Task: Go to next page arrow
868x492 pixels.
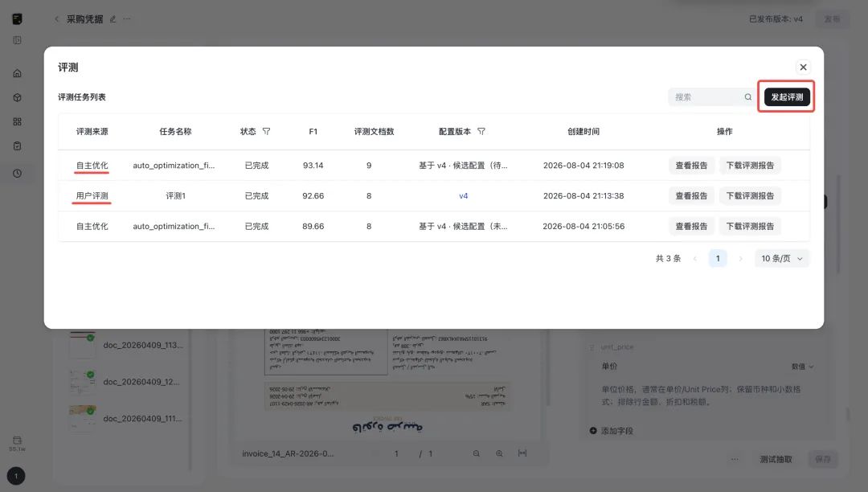Action: point(741,258)
